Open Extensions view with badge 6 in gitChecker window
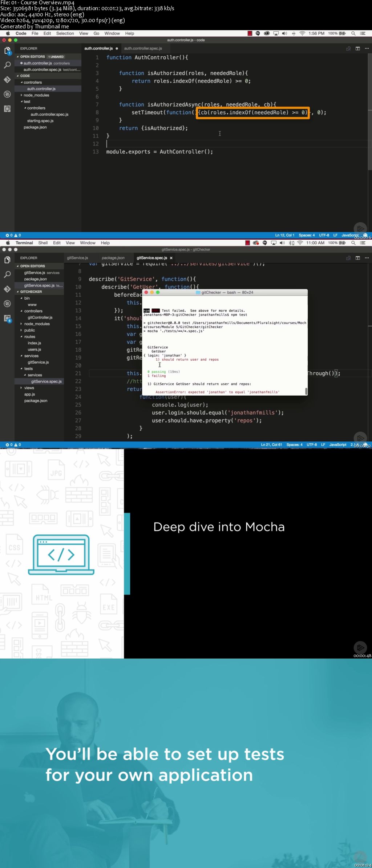The height and width of the screenshot is (868, 372). tap(7, 318)
